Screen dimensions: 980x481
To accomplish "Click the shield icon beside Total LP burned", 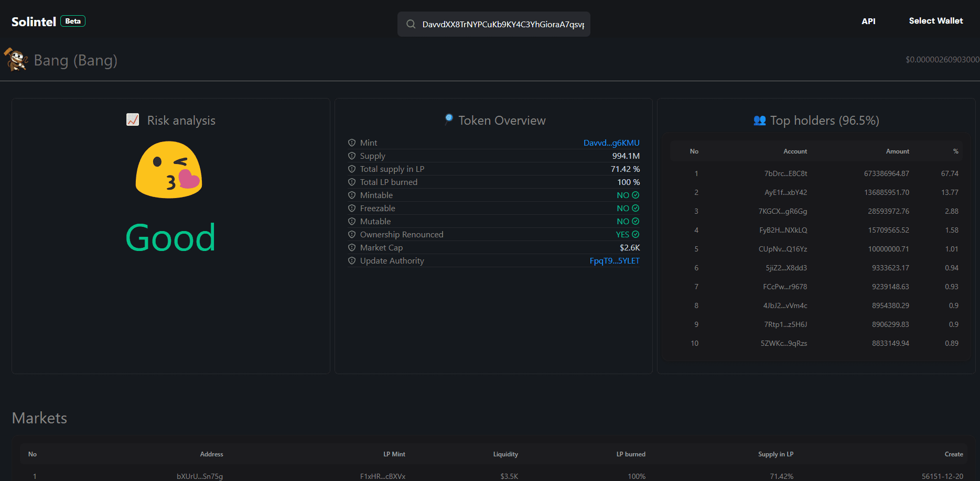I will 352,182.
